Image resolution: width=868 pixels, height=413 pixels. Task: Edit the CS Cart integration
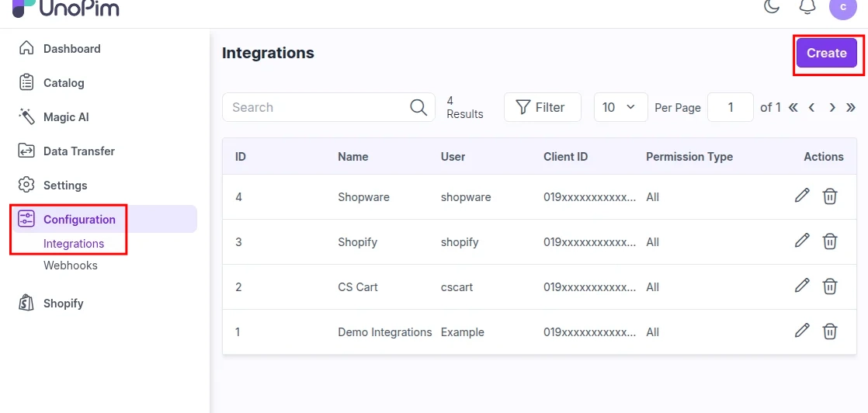(802, 286)
